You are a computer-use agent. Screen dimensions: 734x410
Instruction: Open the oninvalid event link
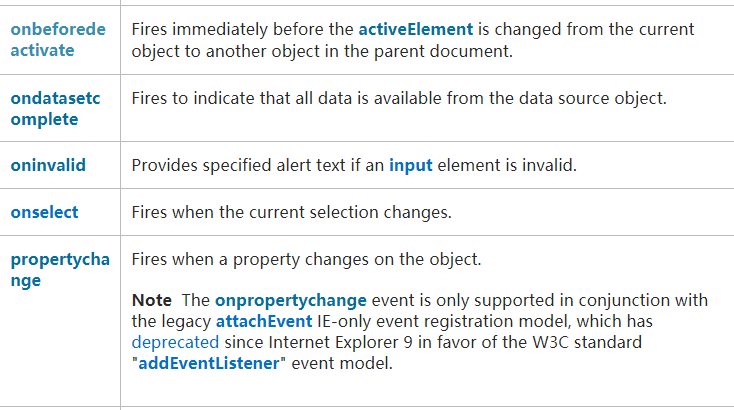click(x=48, y=166)
